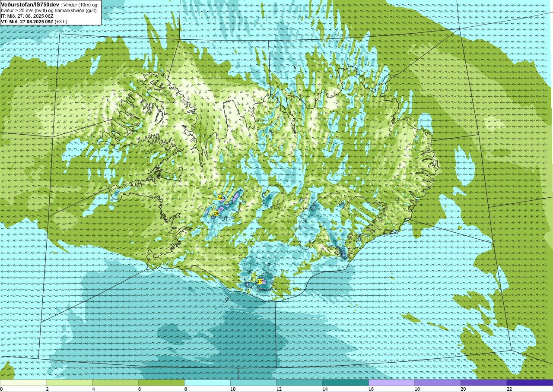Click the 'IT: Mið. 27. 08. 2025 06Z' line
The image size is (553, 392).
pyautogui.click(x=27, y=16)
